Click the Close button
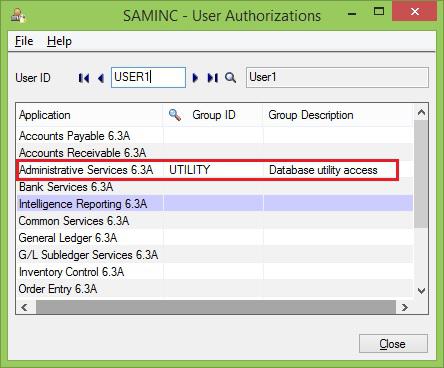This screenshot has width=444, height=368. [393, 344]
